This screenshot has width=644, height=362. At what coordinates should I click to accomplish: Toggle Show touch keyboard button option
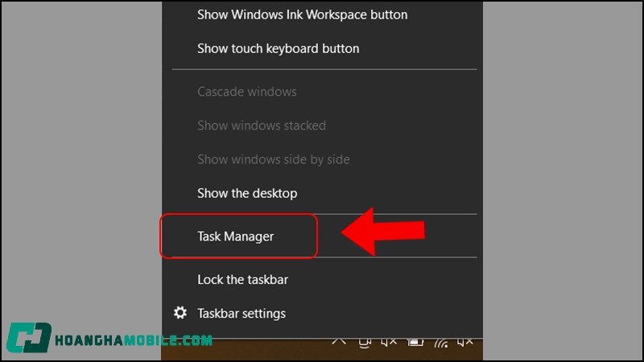point(278,48)
